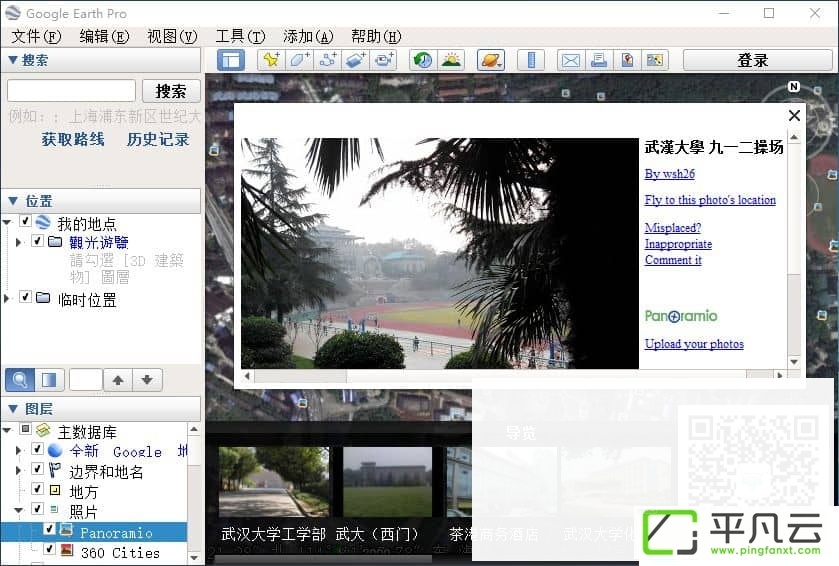Collapse the 位置 panel

tap(13, 201)
